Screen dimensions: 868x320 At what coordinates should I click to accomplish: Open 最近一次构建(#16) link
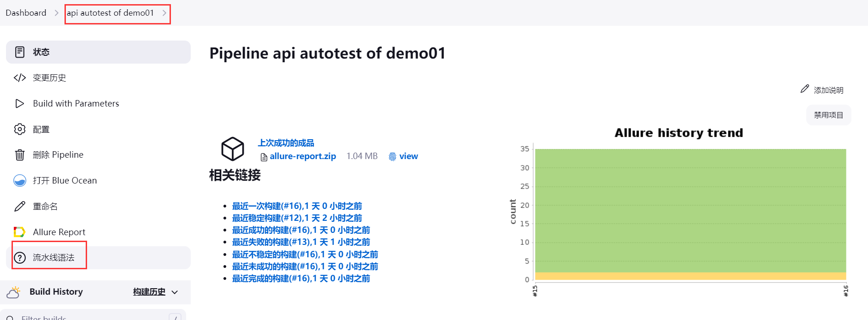[297, 206]
